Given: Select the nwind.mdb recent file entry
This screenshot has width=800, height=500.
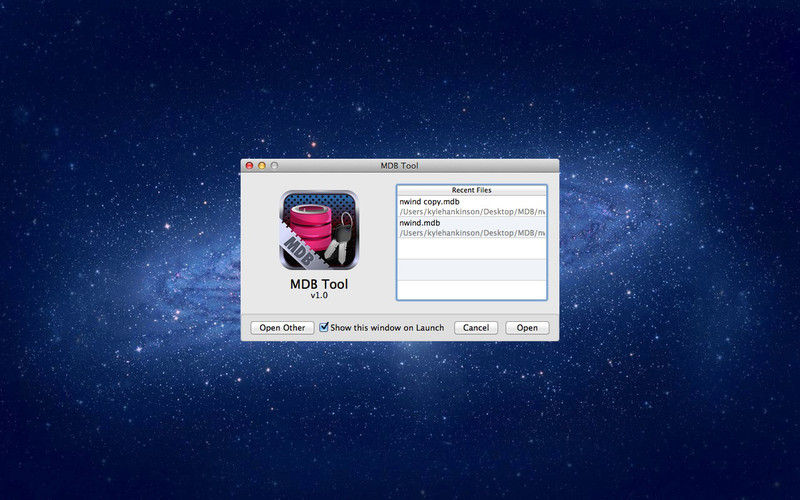Looking at the screenshot, I should click(419, 222).
